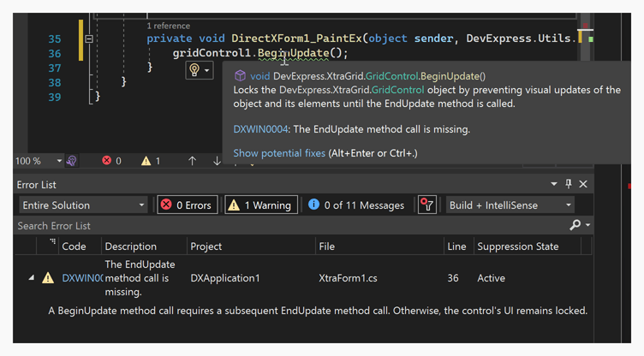Click the Active suppression state cell

(492, 278)
